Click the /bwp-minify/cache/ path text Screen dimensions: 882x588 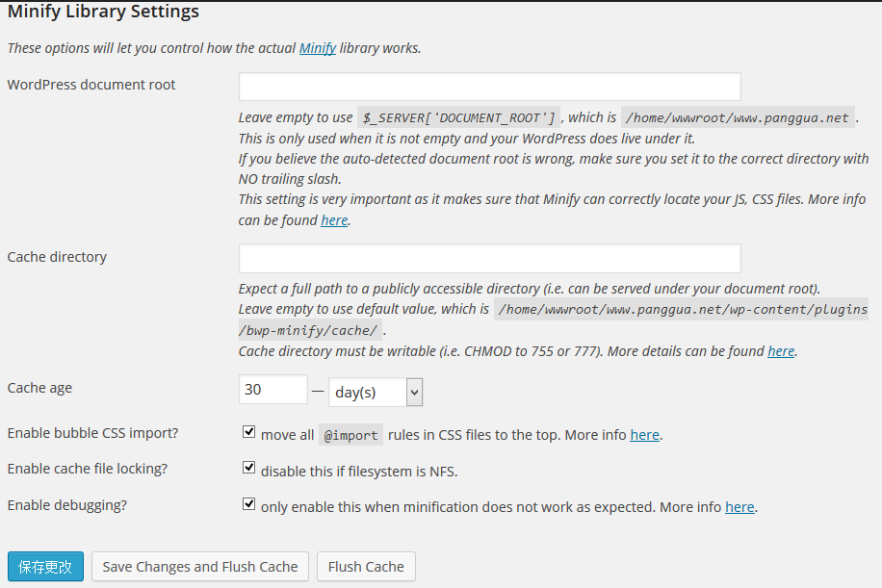[310, 330]
